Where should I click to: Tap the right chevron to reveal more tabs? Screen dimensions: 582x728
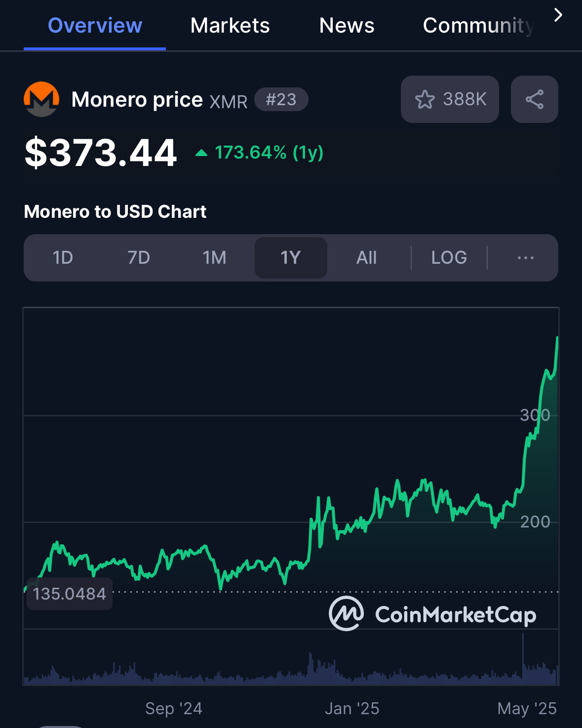click(x=558, y=15)
